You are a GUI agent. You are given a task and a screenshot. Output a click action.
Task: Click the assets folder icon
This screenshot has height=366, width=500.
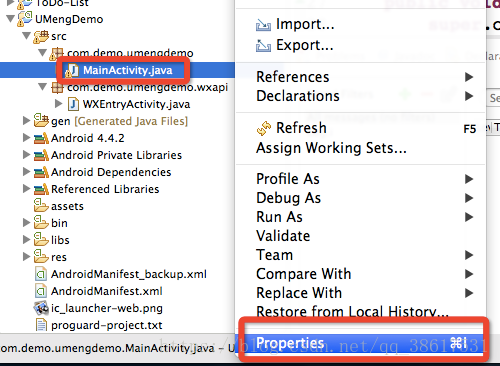point(41,206)
